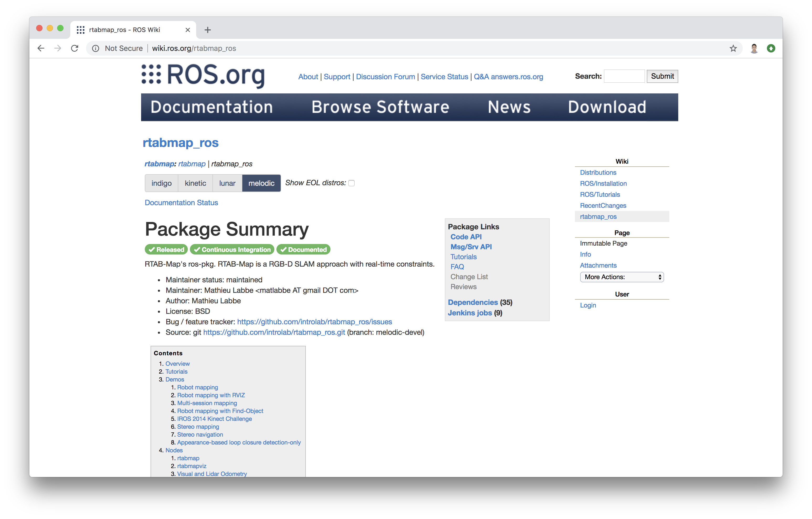Viewport: 812px width, 519px height.
Task: View the Documentation Status link
Action: coord(181,203)
